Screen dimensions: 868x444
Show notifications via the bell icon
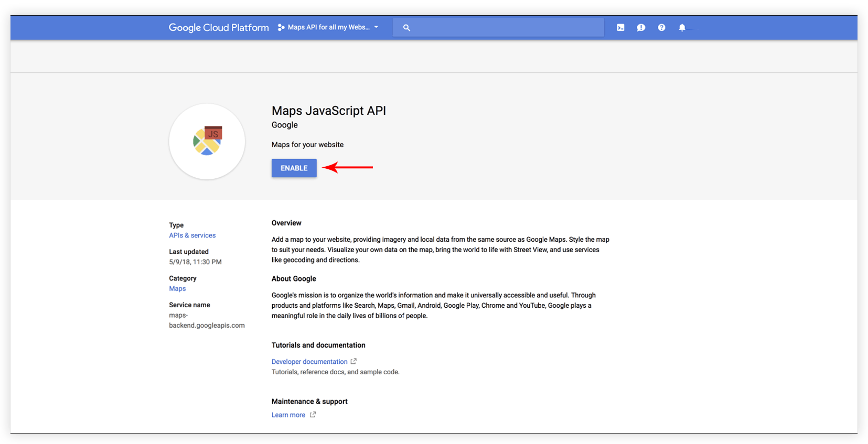tap(682, 28)
